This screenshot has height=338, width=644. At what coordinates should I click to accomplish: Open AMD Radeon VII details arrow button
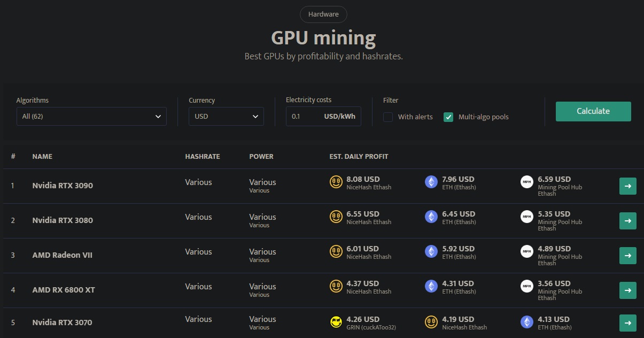[628, 256]
